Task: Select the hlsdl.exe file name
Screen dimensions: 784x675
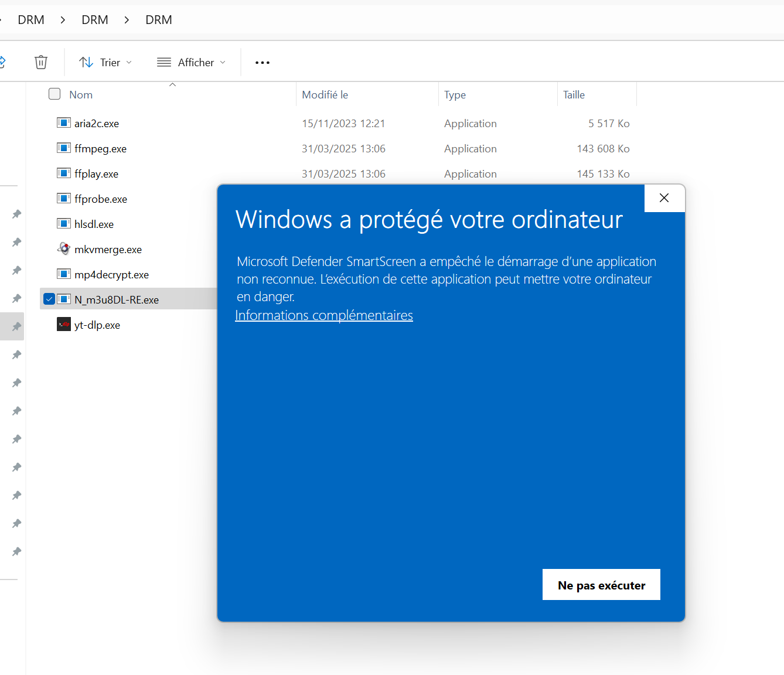Action: coord(94,224)
